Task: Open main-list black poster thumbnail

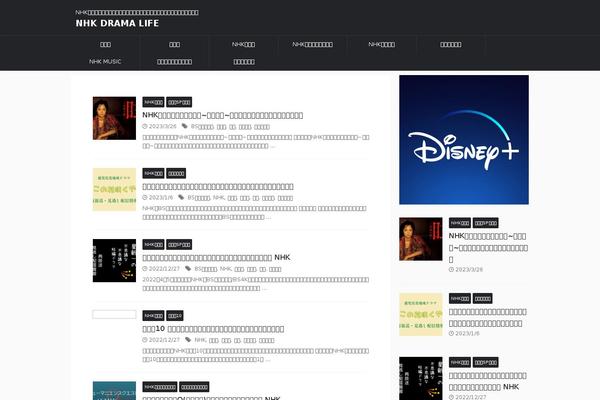Action: click(x=114, y=261)
